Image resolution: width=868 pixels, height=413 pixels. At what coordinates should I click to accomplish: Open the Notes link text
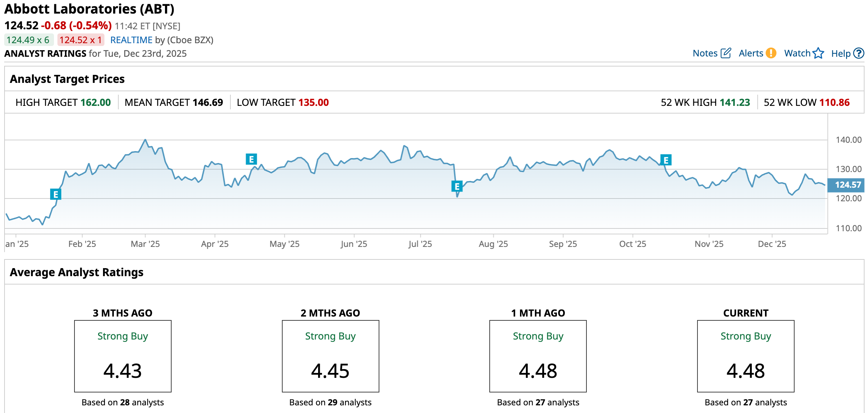705,53
